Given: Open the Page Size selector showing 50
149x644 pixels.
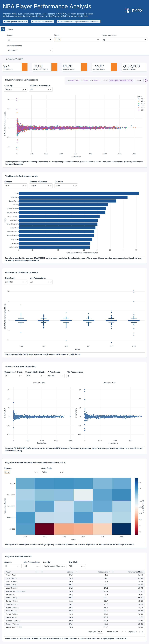Looking at the screenshot, I should click(x=100, y=632).
